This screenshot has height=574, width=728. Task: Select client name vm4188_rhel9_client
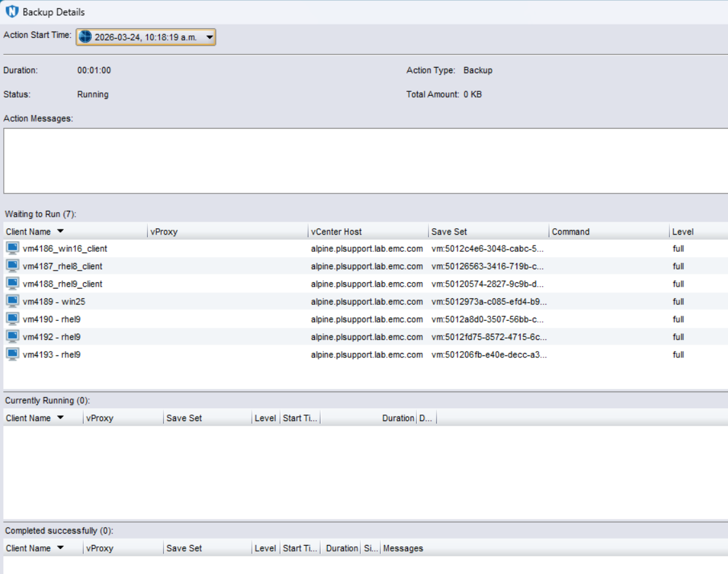tap(63, 283)
